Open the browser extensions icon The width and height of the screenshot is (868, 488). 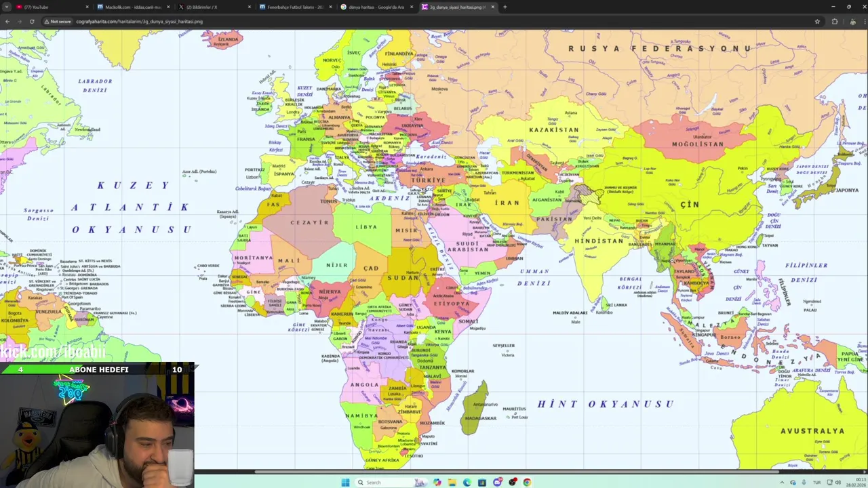[835, 21]
